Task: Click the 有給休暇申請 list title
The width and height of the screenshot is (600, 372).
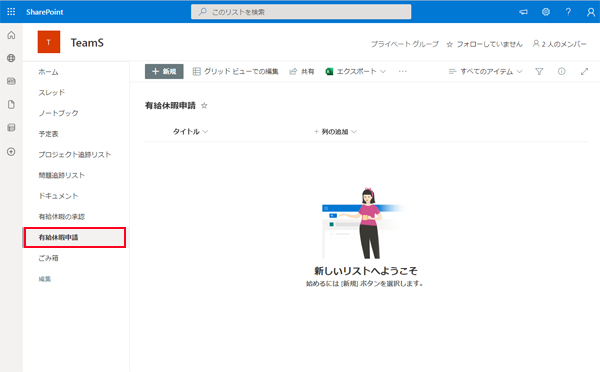Action: point(170,106)
